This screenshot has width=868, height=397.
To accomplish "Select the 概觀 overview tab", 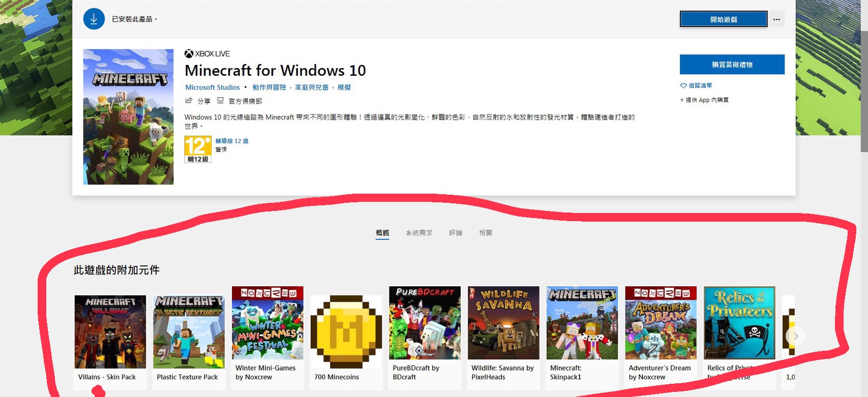I will click(x=382, y=233).
